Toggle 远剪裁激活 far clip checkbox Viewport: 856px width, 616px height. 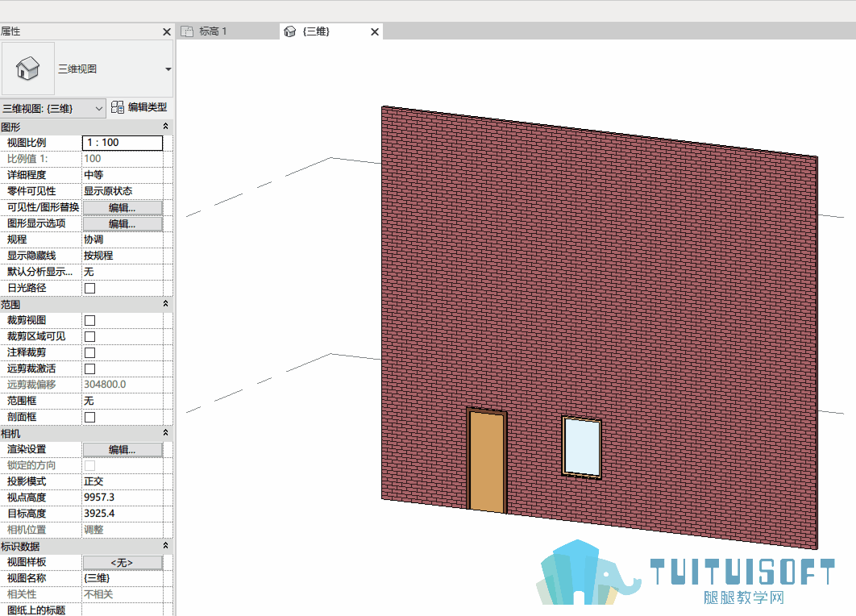point(90,368)
